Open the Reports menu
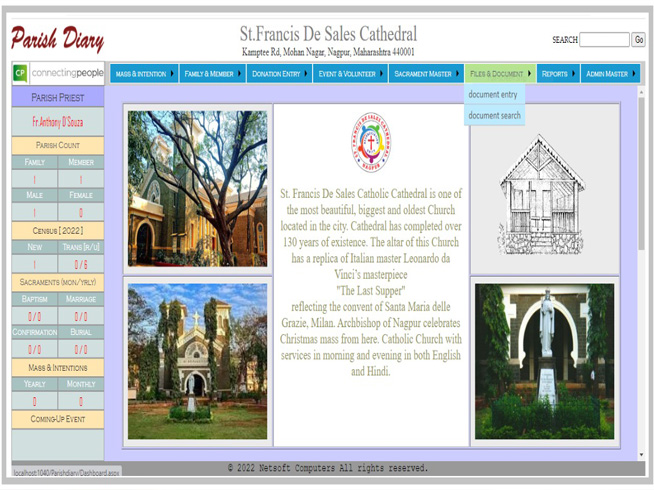The height and width of the screenshot is (490, 654). [x=558, y=74]
